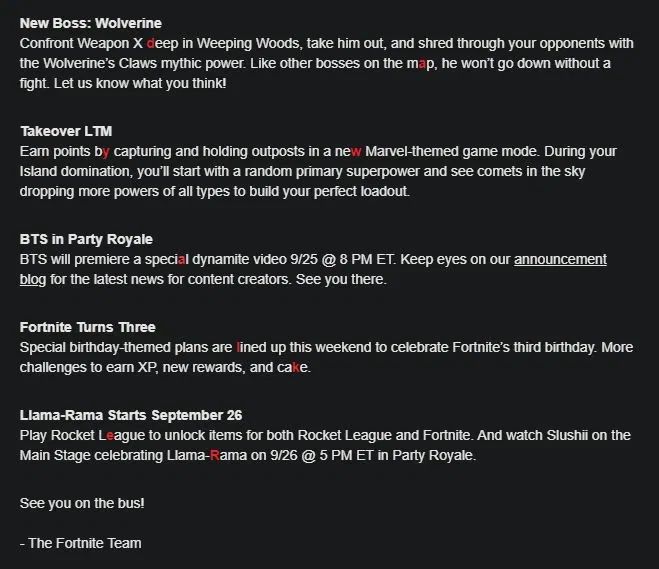Click the red 'w' in 'new'
The image size is (659, 569).
pyautogui.click(x=356, y=152)
